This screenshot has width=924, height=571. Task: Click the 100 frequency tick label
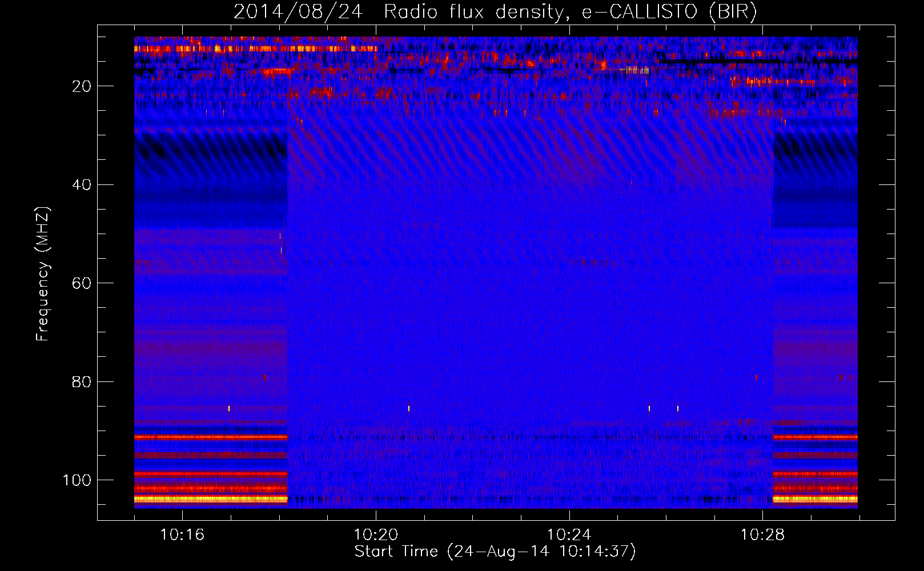point(77,480)
